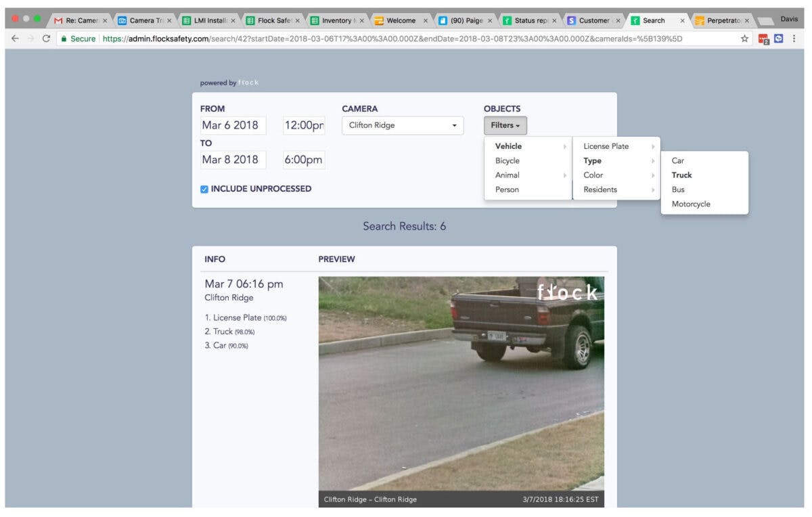Open the Clifton Ridge camera dropdown
Screen dimensions: 812x517
point(402,125)
